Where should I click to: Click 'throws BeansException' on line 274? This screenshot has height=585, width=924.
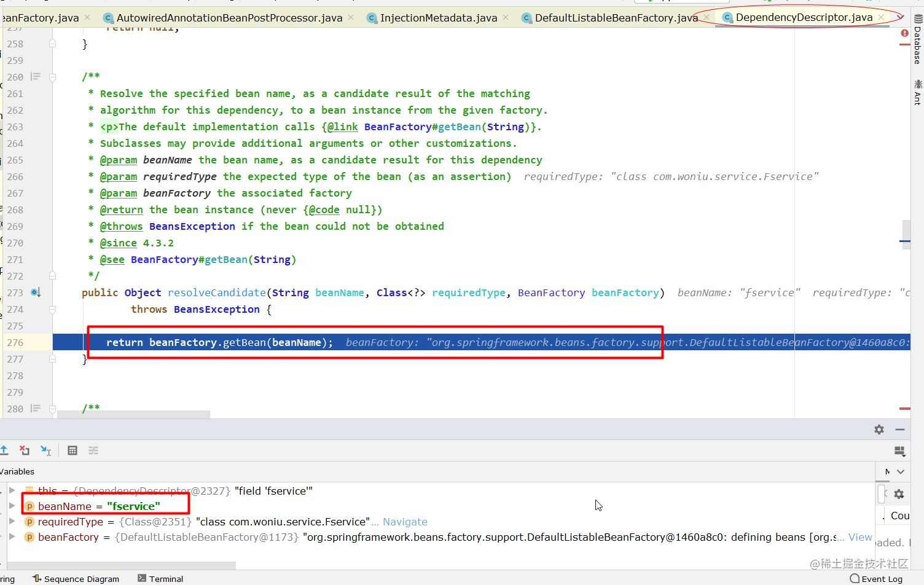point(195,309)
